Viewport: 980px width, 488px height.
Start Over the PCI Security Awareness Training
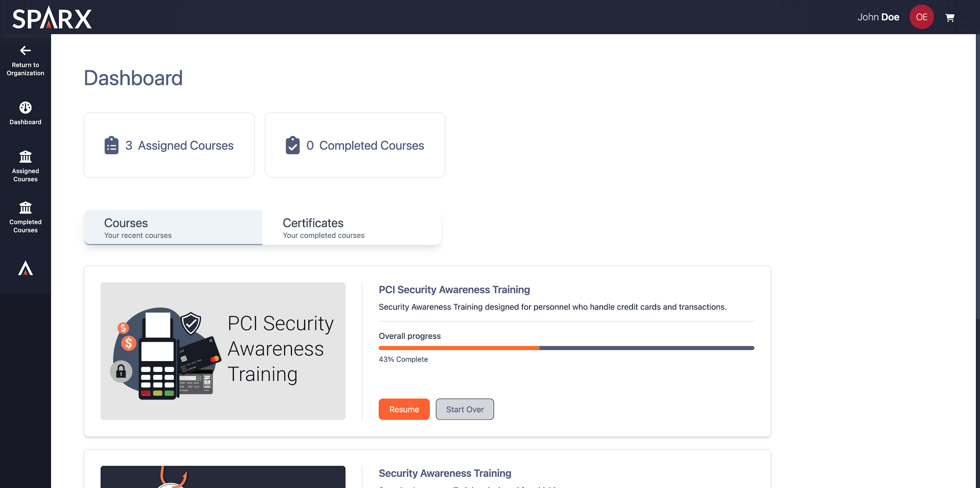(464, 409)
